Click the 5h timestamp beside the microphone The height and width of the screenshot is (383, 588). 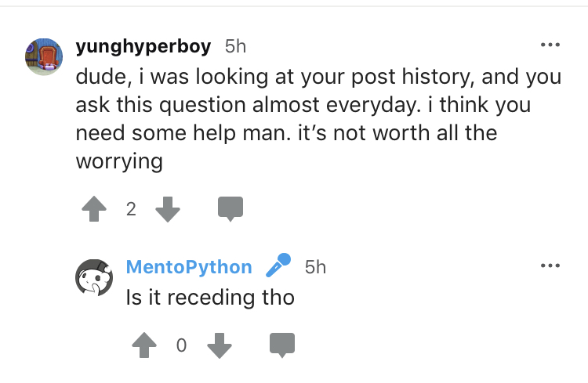point(315,267)
